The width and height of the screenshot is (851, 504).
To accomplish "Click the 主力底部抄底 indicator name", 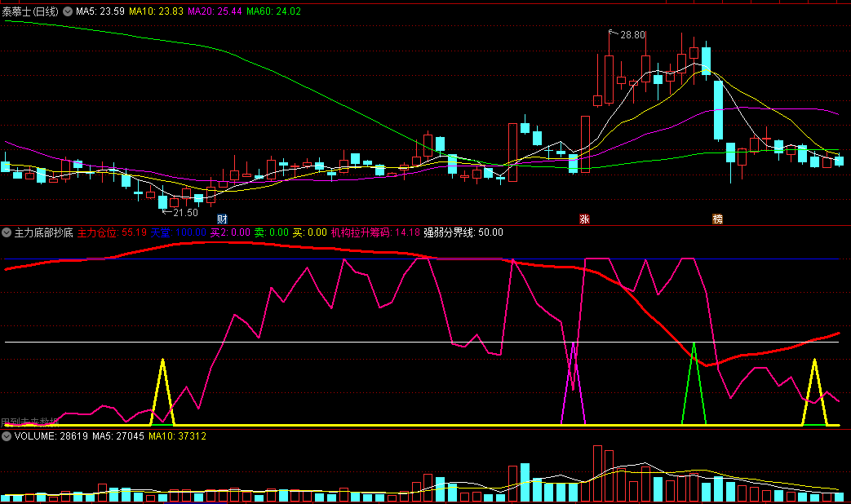I will click(43, 232).
